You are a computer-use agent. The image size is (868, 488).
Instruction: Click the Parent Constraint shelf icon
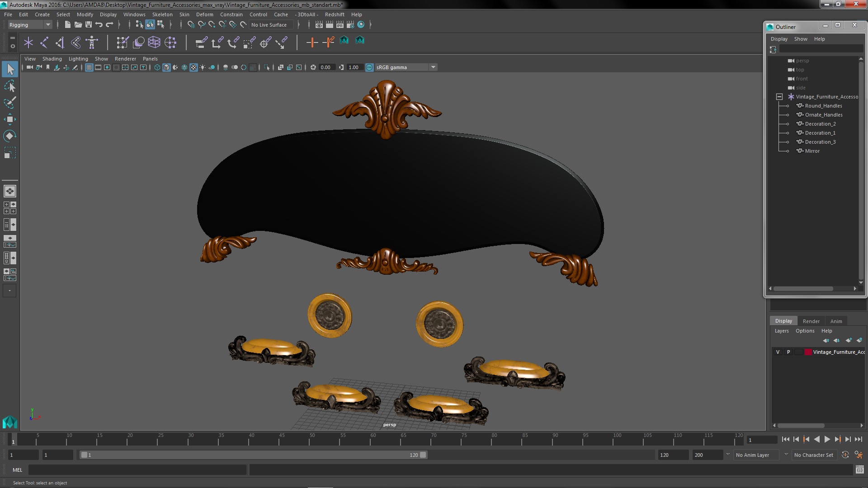201,42
